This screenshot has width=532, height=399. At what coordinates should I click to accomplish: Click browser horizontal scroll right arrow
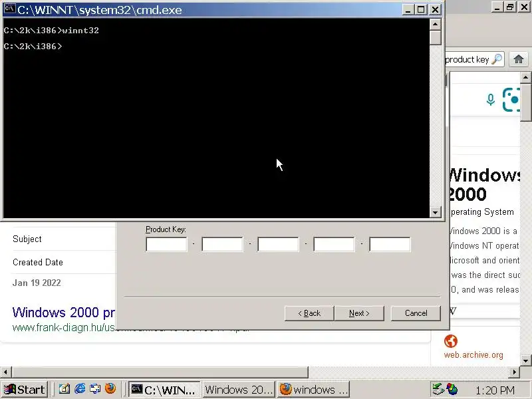tap(514, 372)
